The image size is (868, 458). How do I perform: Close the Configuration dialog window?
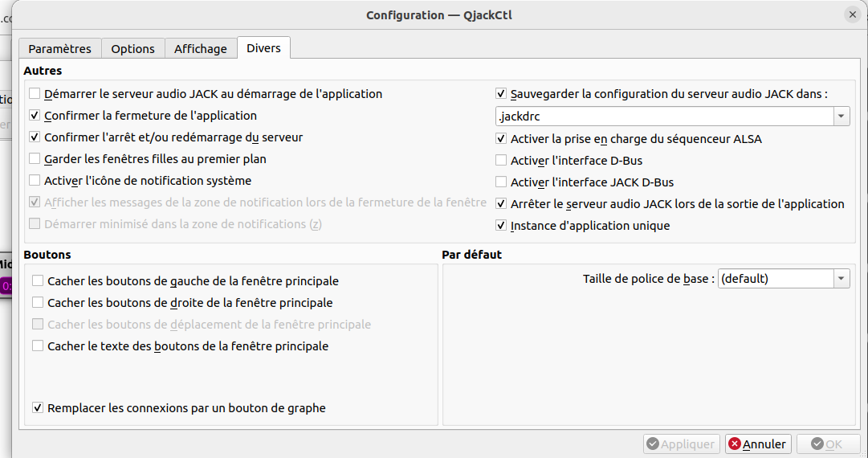pyautogui.click(x=852, y=14)
